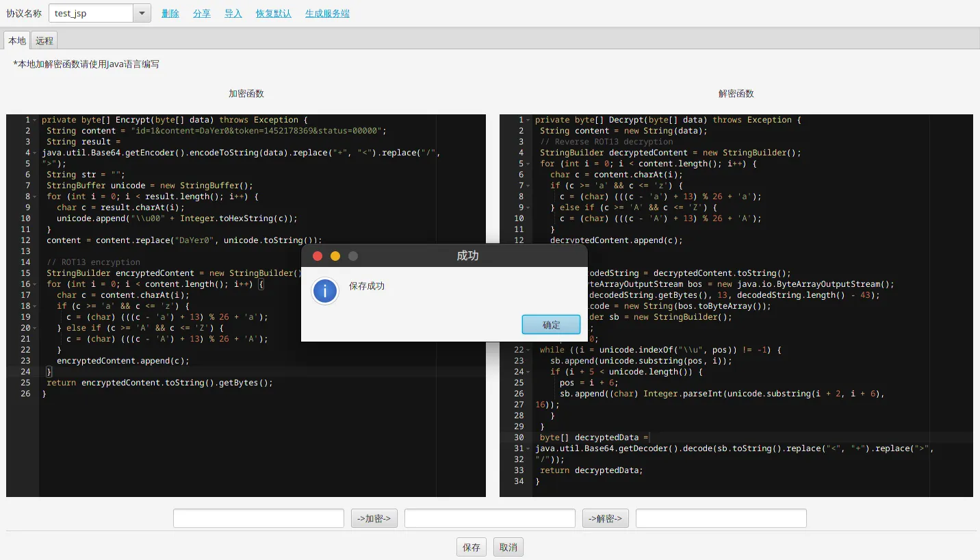Click the 导入 link
This screenshot has height=560, width=980.
(233, 14)
